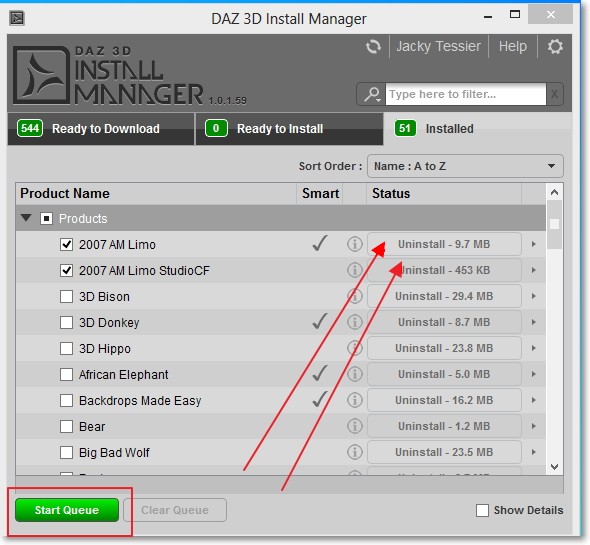Clear the filter with the X icon
The width and height of the screenshot is (590, 545).
click(555, 94)
